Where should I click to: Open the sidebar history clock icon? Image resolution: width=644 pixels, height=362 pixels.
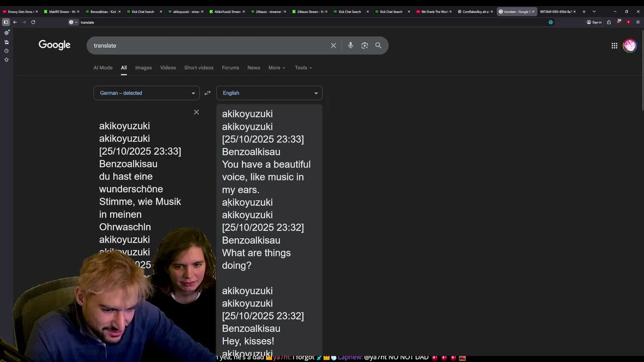coord(7,51)
